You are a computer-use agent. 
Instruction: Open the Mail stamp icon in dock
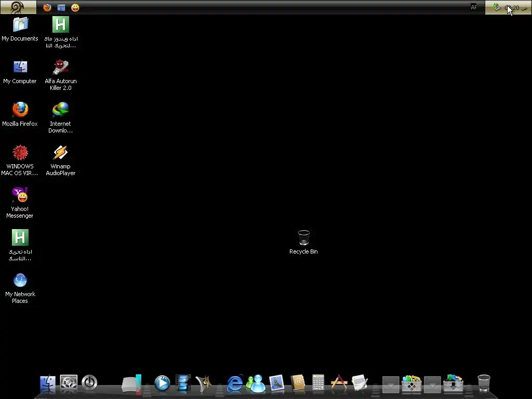point(276,383)
